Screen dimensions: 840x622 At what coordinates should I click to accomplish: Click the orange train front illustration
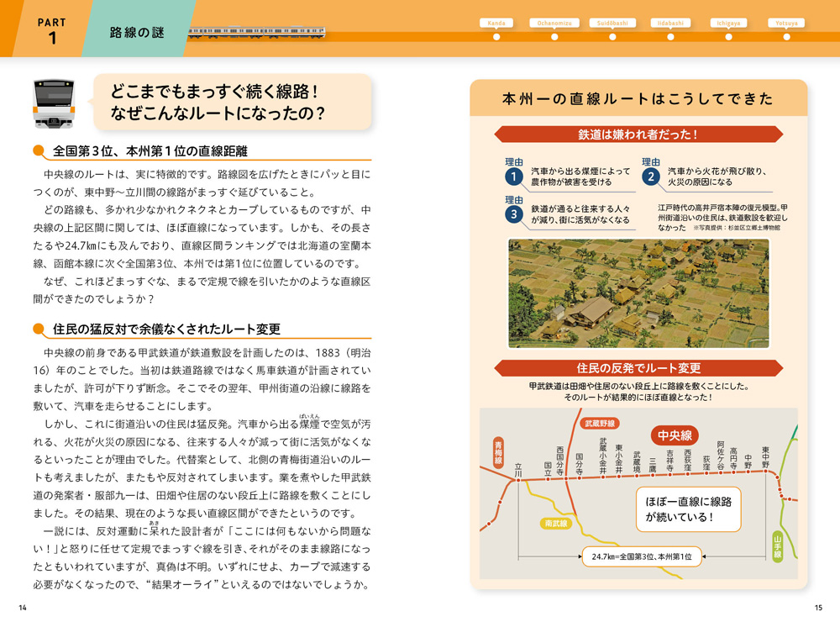[x=53, y=103]
